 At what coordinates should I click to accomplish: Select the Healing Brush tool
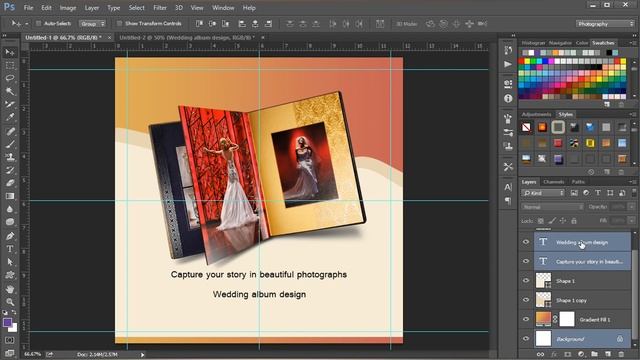click(x=10, y=131)
